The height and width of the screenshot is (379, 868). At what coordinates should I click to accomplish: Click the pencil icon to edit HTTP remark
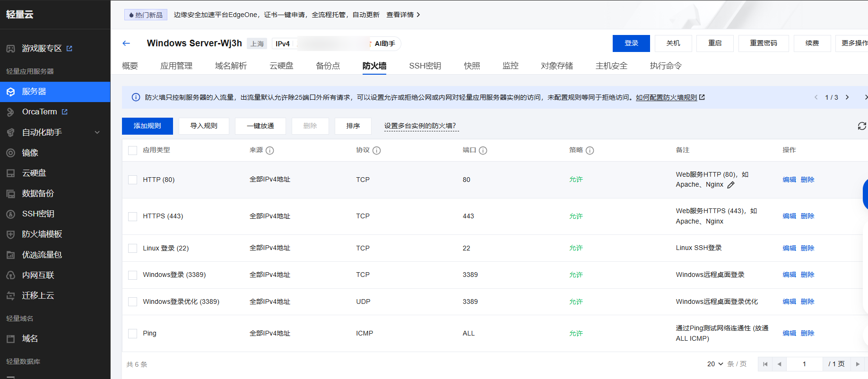click(731, 185)
